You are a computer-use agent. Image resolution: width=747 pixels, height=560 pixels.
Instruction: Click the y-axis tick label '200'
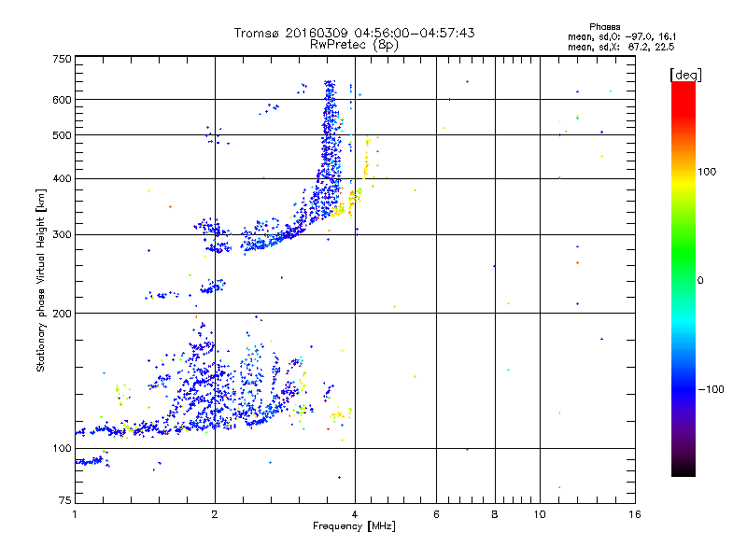[x=62, y=314]
